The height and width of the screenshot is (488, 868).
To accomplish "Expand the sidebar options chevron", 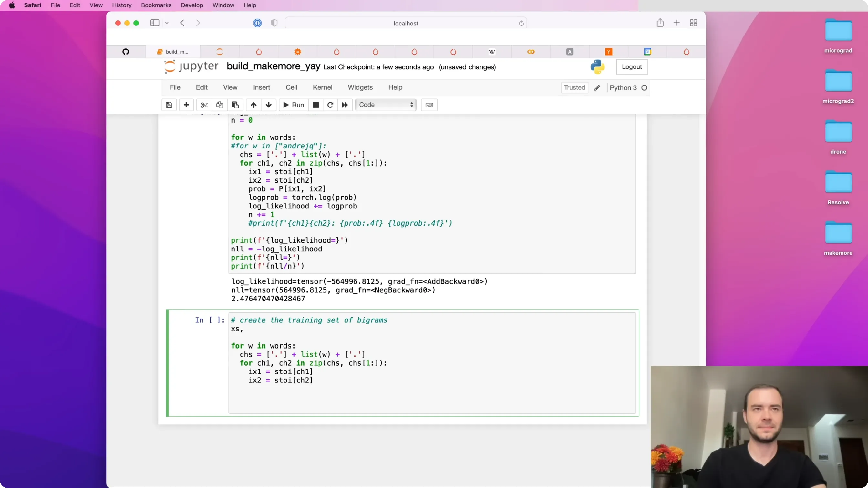I will [x=167, y=23].
